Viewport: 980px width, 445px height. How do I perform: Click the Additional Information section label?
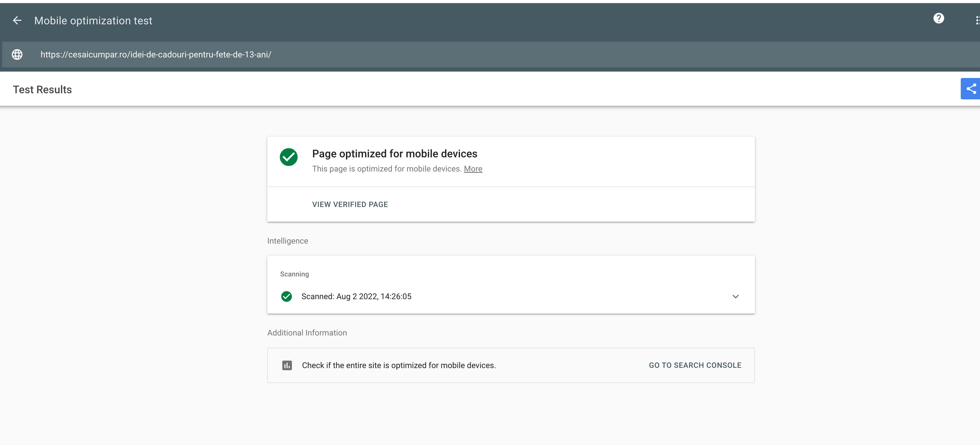click(x=307, y=333)
